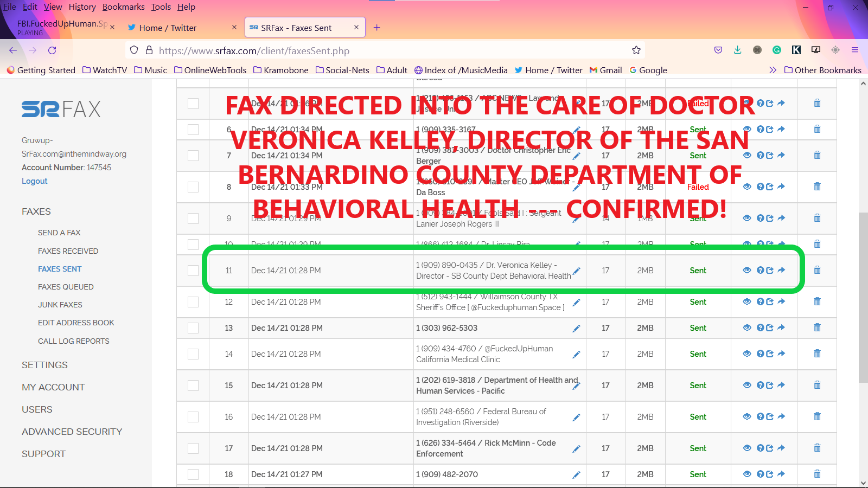Bookmark this page with the star icon
The height and width of the screenshot is (488, 868).
click(x=636, y=50)
